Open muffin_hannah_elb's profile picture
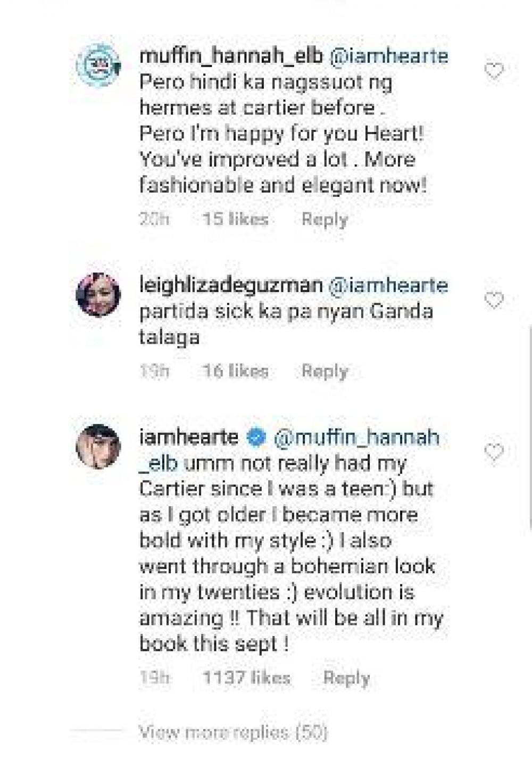Image resolution: width=532 pixels, height=768 pixels. click(x=98, y=65)
